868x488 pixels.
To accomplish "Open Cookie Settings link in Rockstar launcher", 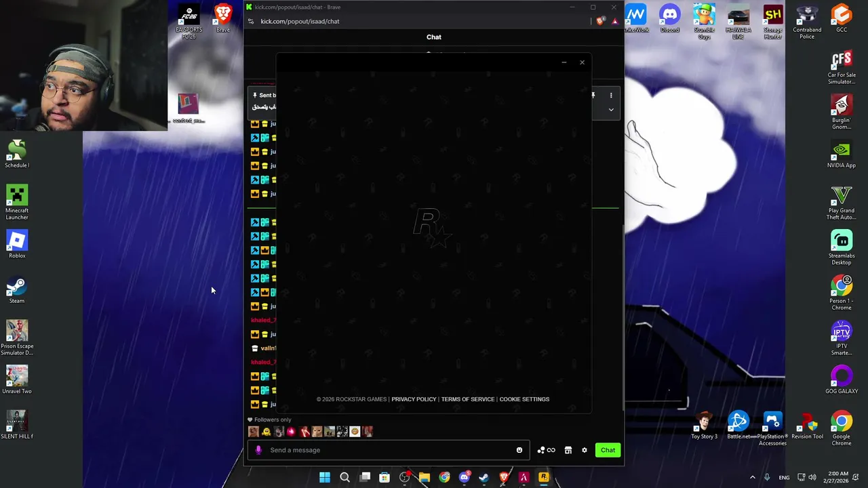I will coord(524,399).
